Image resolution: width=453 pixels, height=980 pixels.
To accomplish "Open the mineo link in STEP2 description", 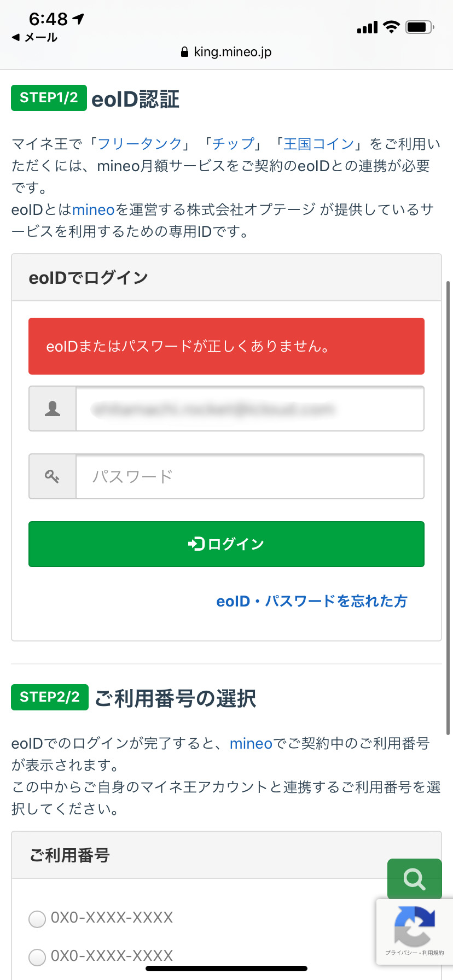I will [251, 744].
